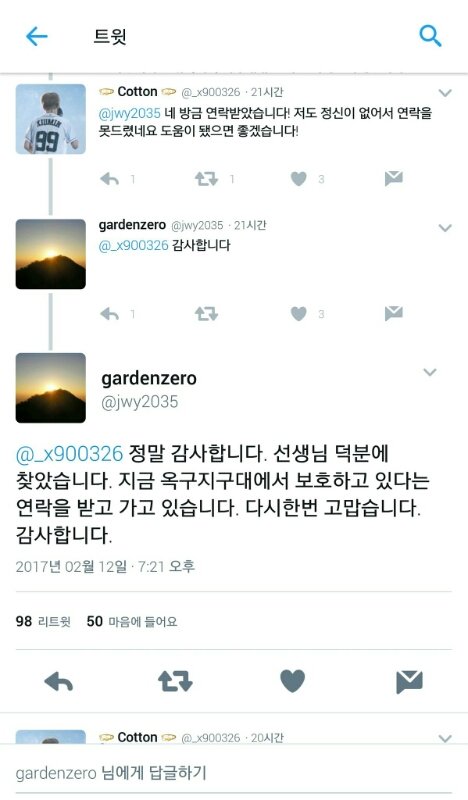Like gardenzero's short 감사합니다 tweet

pos(299,314)
